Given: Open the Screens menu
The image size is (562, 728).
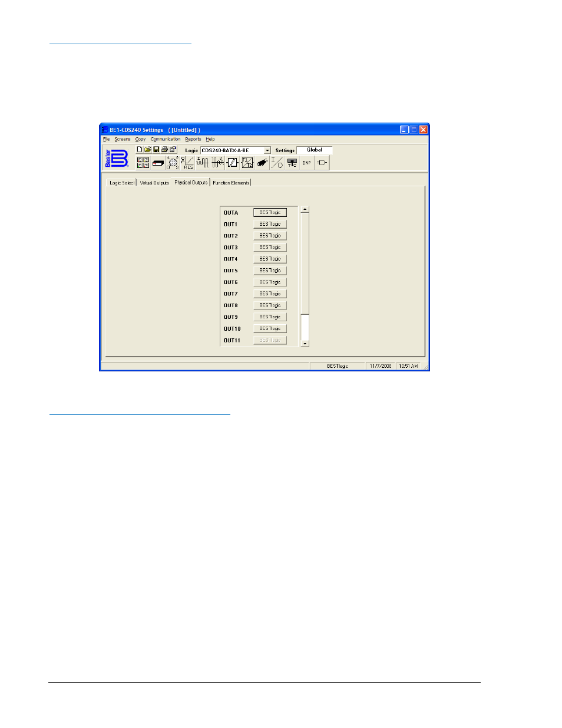Looking at the screenshot, I should click(123, 139).
